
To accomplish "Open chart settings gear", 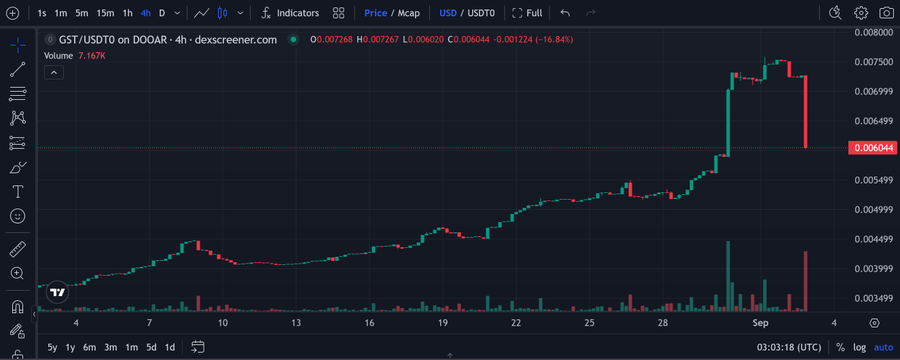I will (x=860, y=13).
